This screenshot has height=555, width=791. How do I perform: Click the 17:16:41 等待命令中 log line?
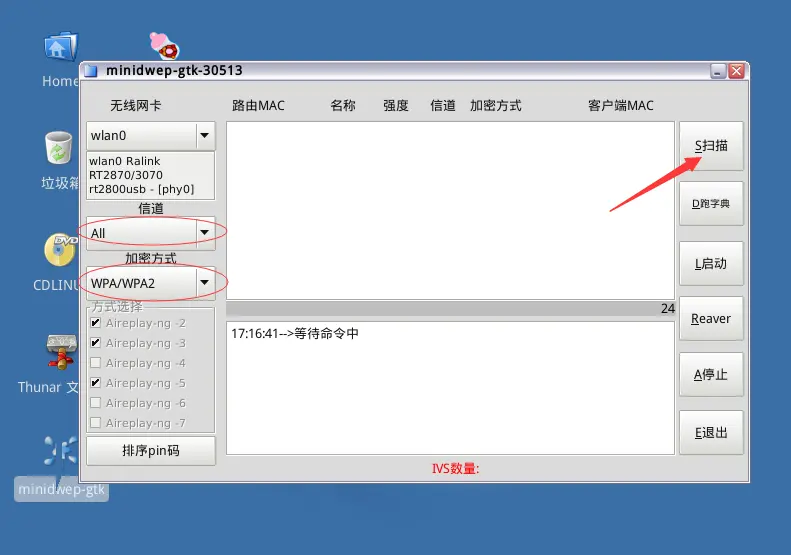pos(295,334)
